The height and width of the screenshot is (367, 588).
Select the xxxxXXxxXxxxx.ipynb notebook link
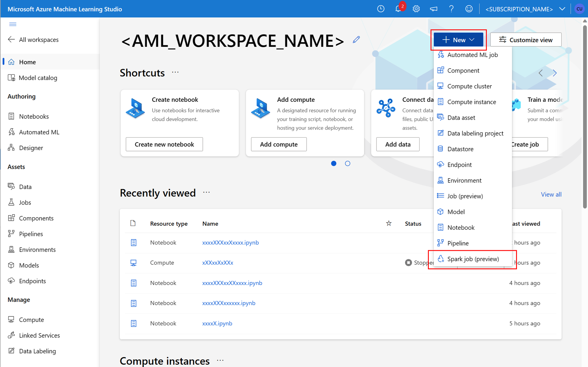pos(230,242)
